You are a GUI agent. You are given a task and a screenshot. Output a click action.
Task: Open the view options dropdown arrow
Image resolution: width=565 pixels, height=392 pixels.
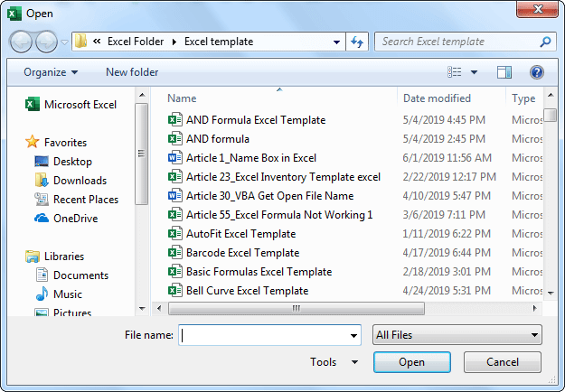[x=475, y=72]
